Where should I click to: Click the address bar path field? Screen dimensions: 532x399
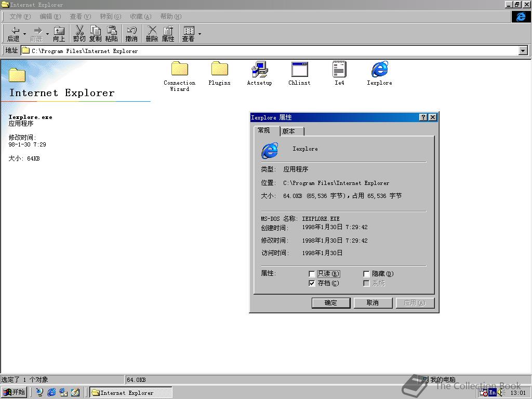(x=270, y=51)
